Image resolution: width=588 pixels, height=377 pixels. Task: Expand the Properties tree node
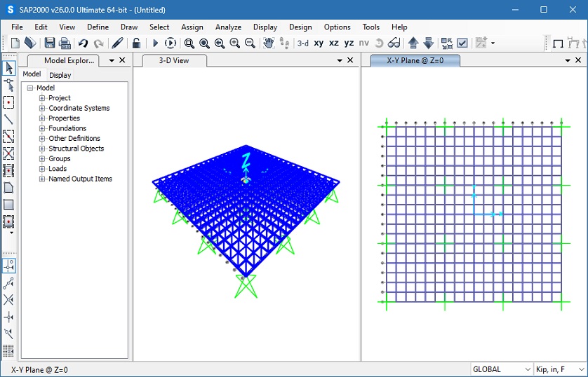coord(42,118)
